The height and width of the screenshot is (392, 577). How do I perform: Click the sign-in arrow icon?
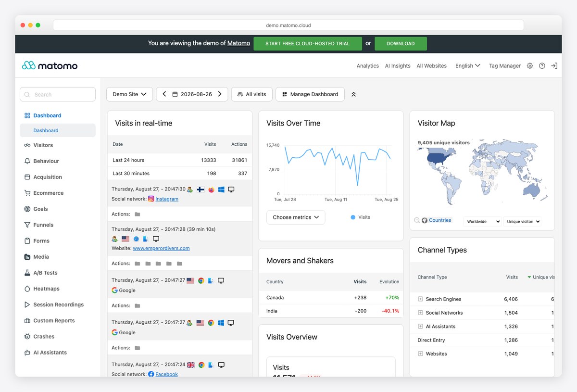click(554, 66)
